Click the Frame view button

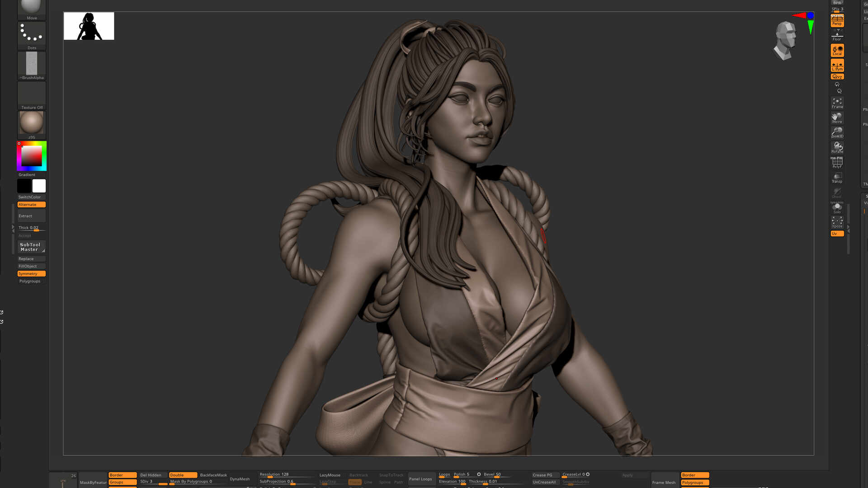(837, 103)
